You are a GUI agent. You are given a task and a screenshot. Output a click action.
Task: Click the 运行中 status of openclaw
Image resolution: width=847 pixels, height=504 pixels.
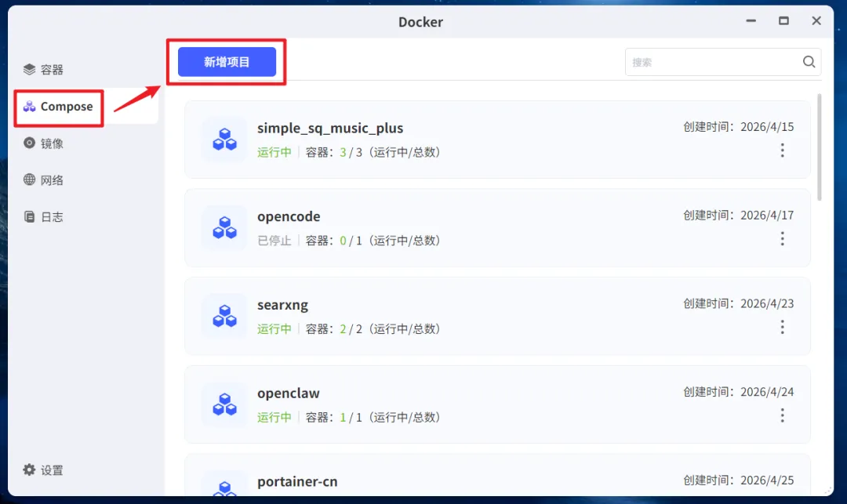tap(274, 418)
